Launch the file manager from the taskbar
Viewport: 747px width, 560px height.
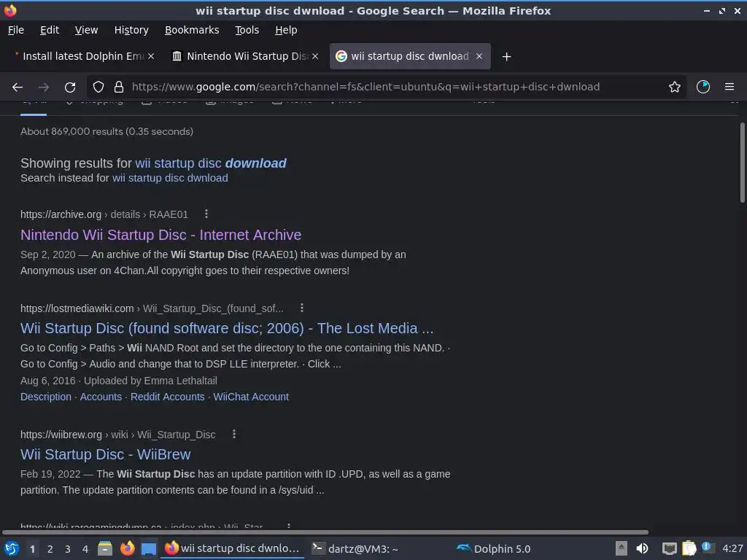point(105,548)
